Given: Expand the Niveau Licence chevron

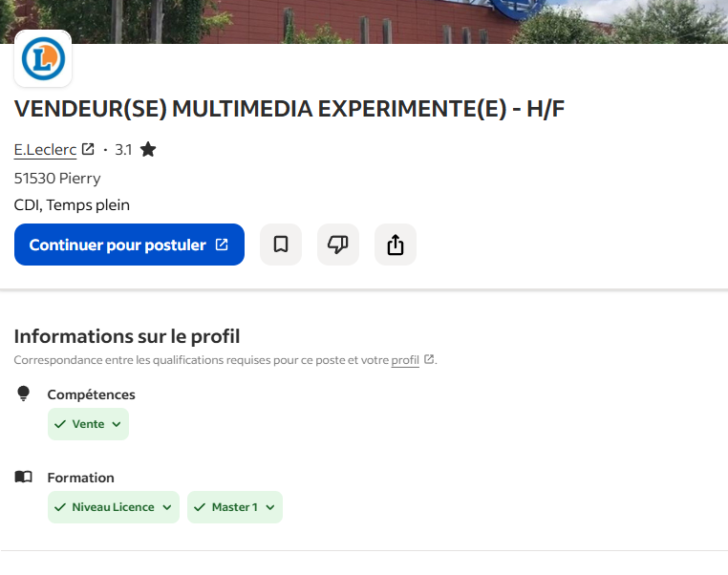Looking at the screenshot, I should 166,507.
